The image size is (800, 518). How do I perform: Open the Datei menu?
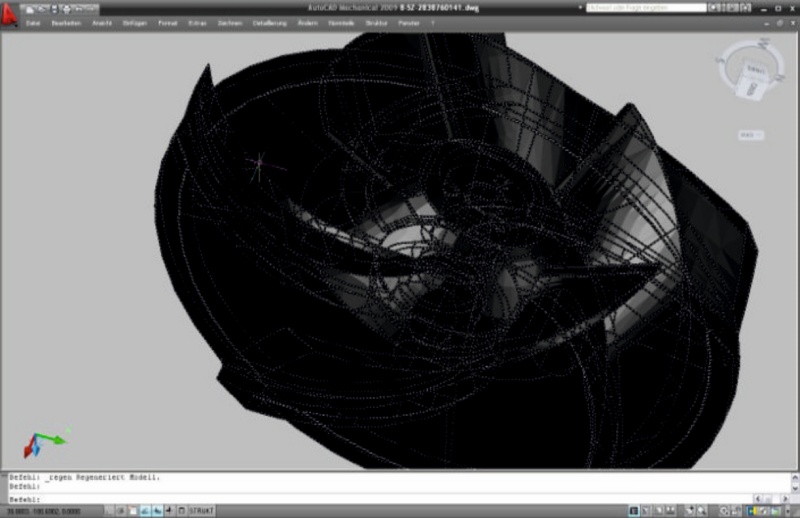33,21
